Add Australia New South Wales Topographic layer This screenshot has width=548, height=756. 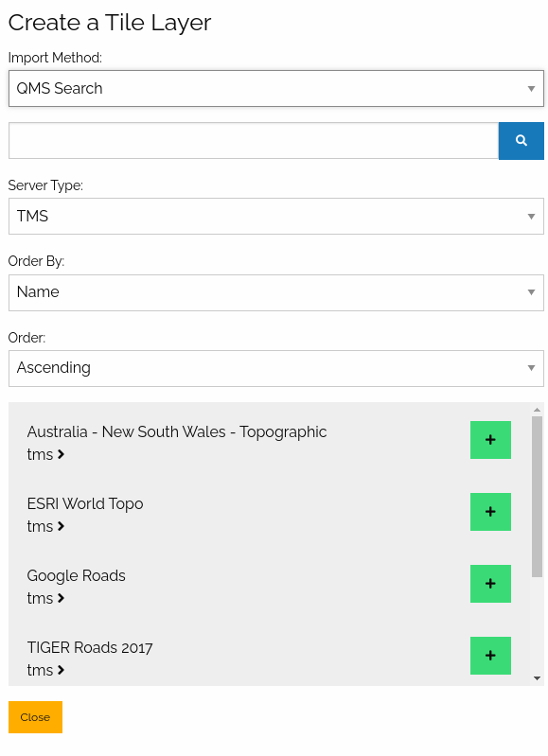point(490,440)
